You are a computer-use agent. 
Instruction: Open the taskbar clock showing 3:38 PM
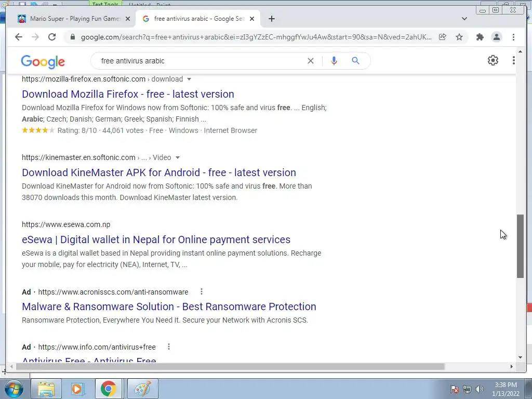pos(506,389)
